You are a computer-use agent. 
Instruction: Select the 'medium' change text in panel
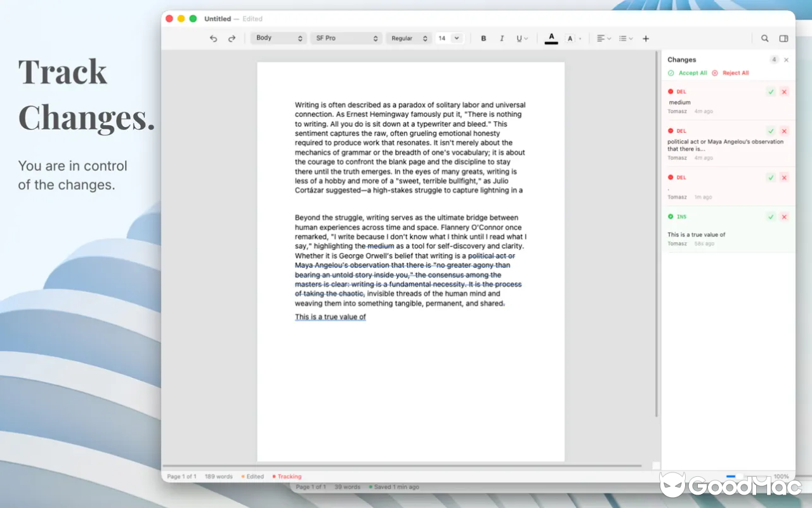coord(679,102)
